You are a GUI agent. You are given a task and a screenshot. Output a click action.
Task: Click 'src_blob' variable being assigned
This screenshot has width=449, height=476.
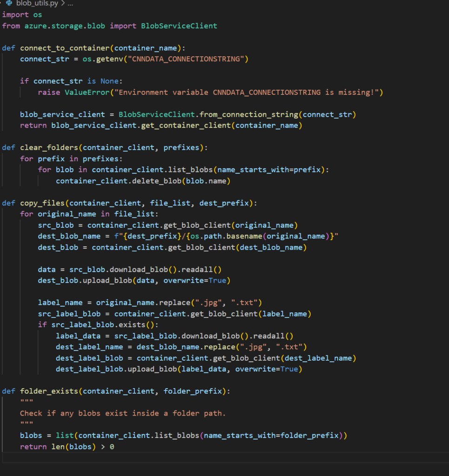pos(56,225)
